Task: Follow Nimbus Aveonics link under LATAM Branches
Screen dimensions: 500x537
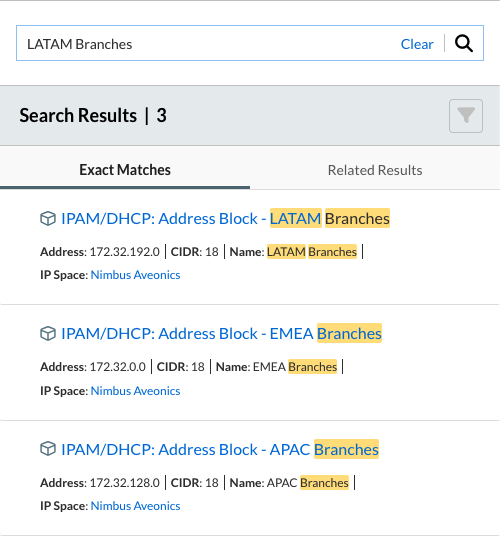Action: coord(135,275)
